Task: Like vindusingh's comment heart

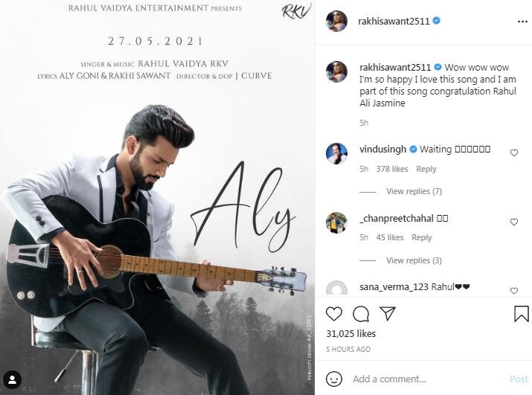Action: (x=514, y=152)
